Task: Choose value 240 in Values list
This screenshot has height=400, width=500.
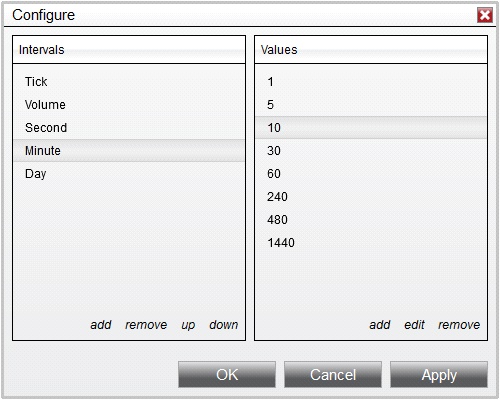Action: coord(371,197)
